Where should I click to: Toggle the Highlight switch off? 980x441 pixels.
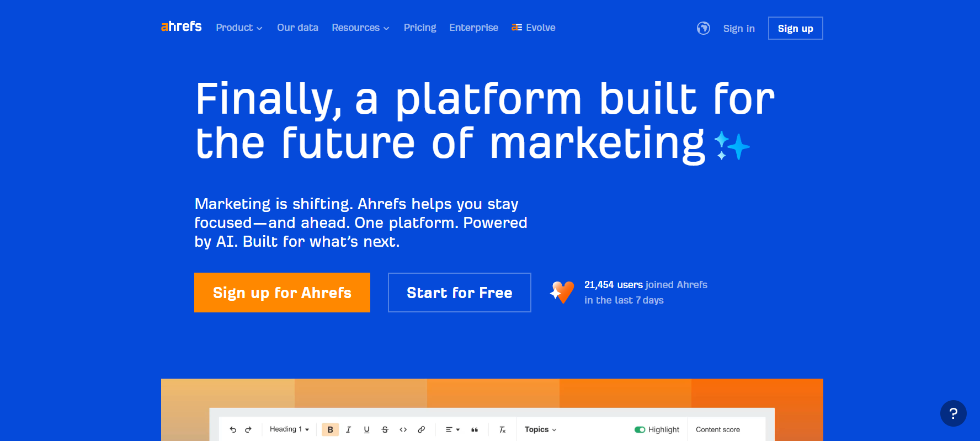pos(640,429)
